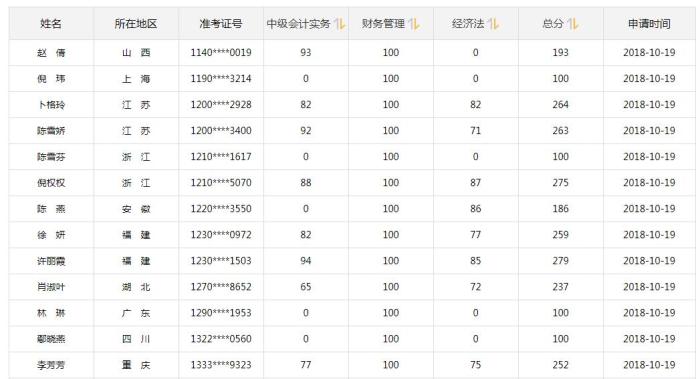Click the 重庆 region cell
Image resolution: width=700 pixels, height=379 pixels.
[x=136, y=365]
